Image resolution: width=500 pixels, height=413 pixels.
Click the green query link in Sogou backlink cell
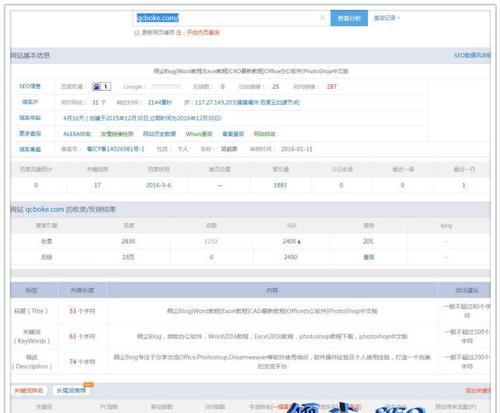[369, 257]
